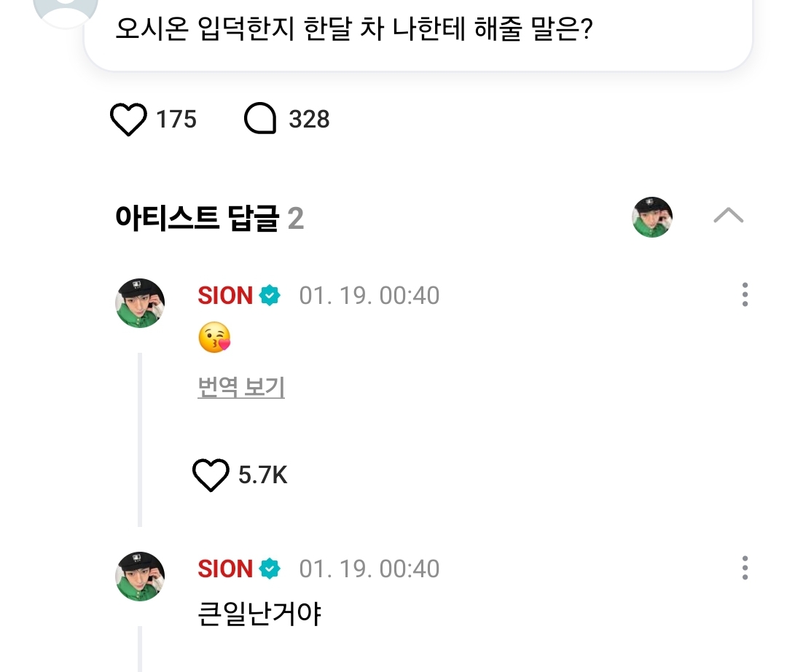787x672 pixels.
Task: Tap the small artist avatar beside the chevron
Action: coord(651,217)
